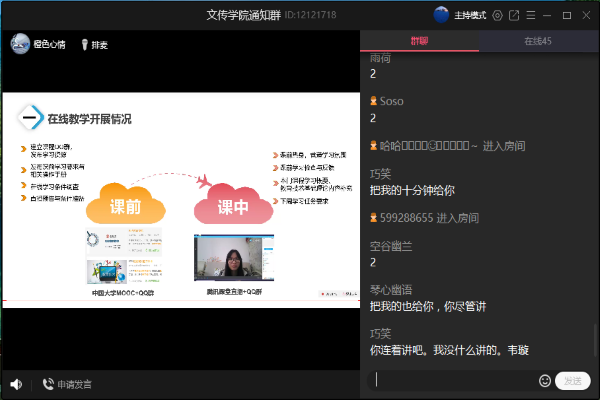Open the hamburger menu in title bar
The image size is (600, 400).
(x=530, y=15)
